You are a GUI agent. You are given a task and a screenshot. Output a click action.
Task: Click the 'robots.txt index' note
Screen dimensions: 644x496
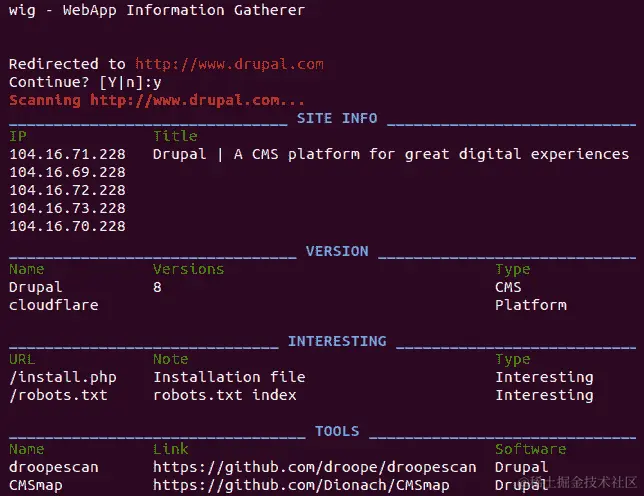[225, 395]
